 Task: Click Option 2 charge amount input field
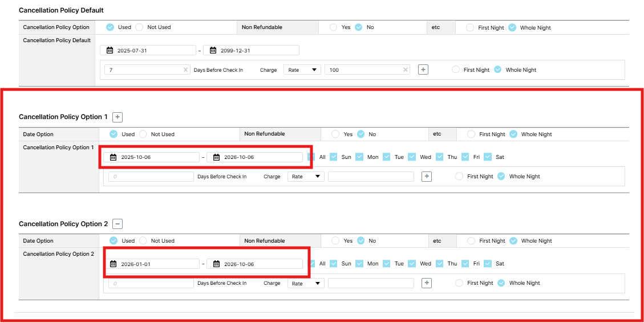point(371,283)
